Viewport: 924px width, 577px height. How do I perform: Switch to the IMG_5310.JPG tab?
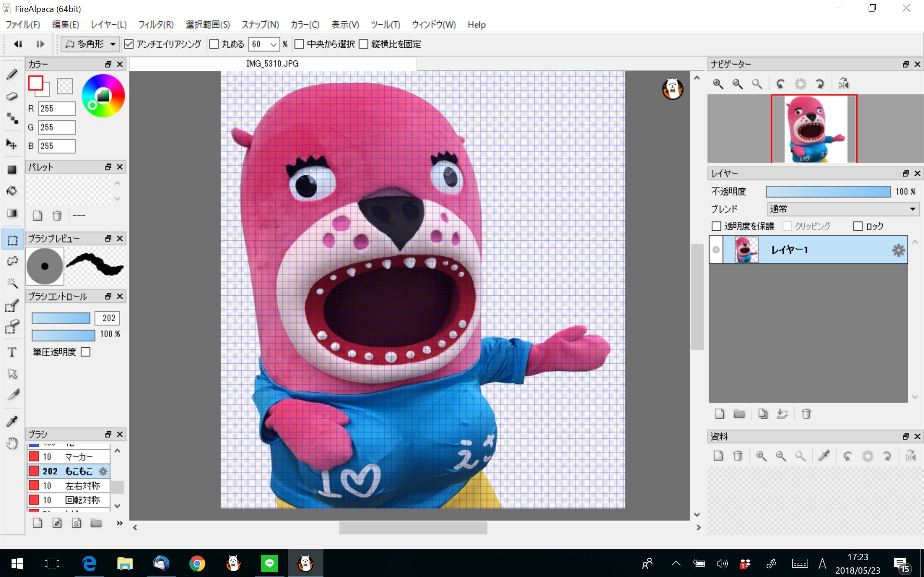(272, 64)
